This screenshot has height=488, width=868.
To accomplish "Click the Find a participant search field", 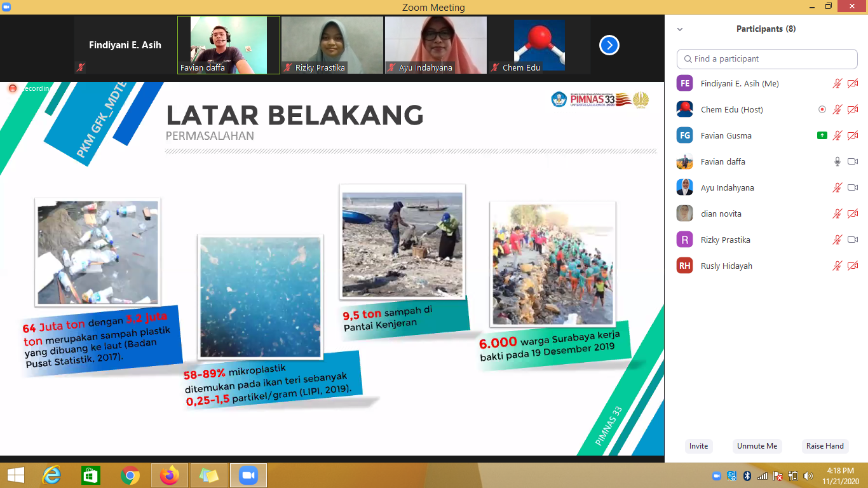I will [x=767, y=58].
